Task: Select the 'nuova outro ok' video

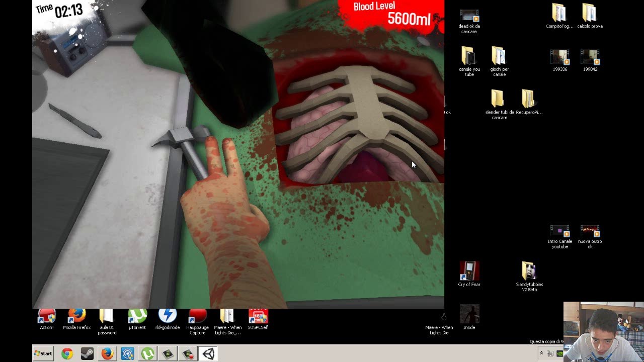Action: point(590,237)
